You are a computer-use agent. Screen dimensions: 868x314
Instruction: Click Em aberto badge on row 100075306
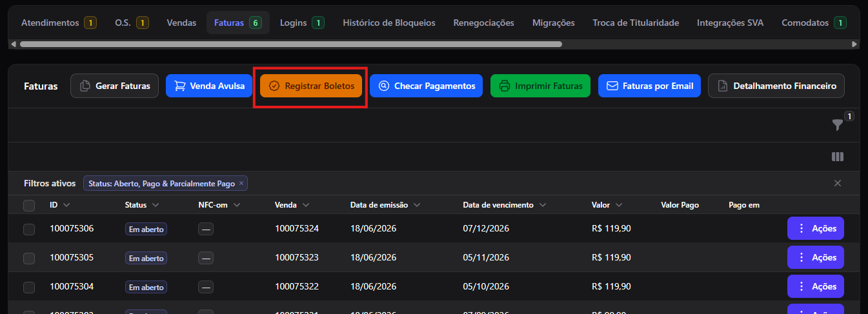[146, 229]
